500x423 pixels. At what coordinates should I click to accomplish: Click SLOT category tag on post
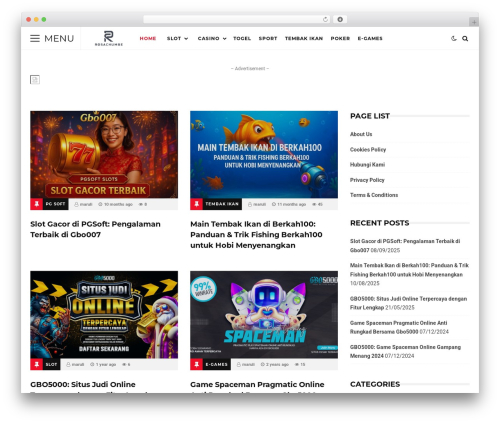click(51, 364)
